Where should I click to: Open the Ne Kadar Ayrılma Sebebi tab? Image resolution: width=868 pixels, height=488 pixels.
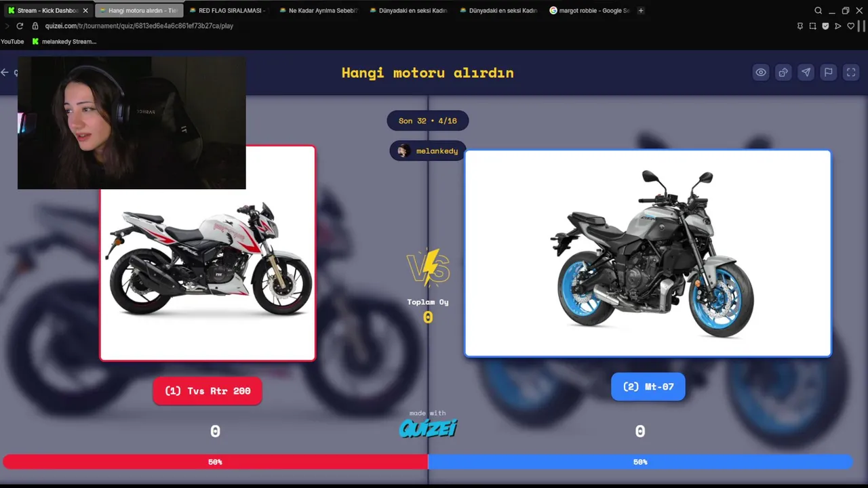319,10
